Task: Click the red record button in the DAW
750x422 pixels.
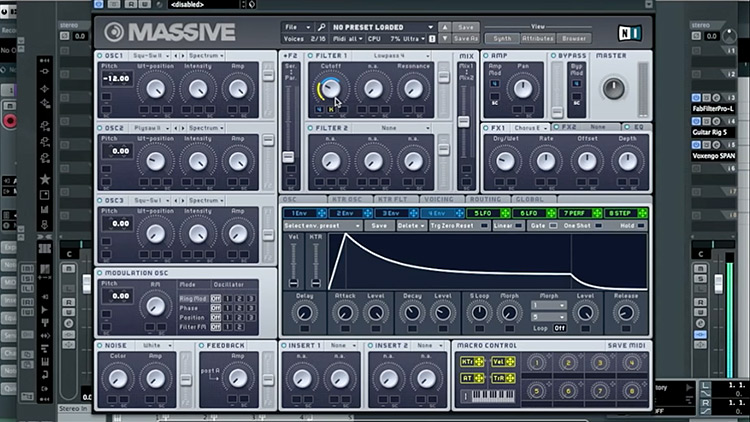Action: [x=9, y=121]
